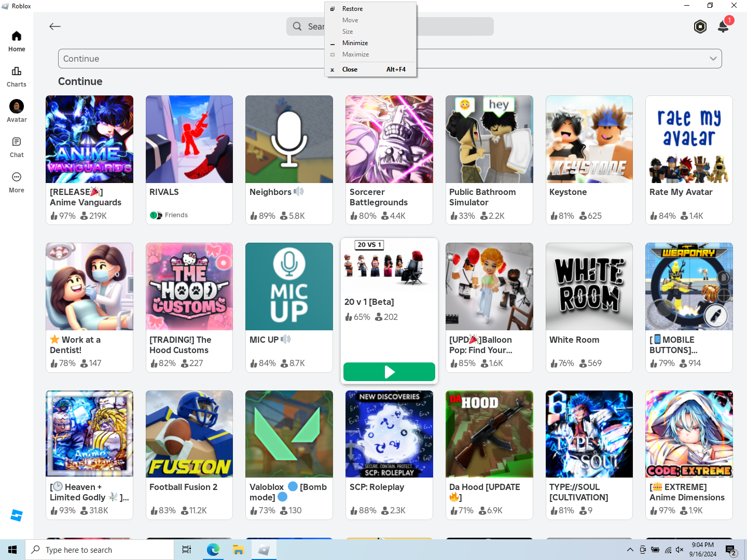Screen dimensions: 747x560
Task: Open the Robux hexagon icon
Action: 700,26
